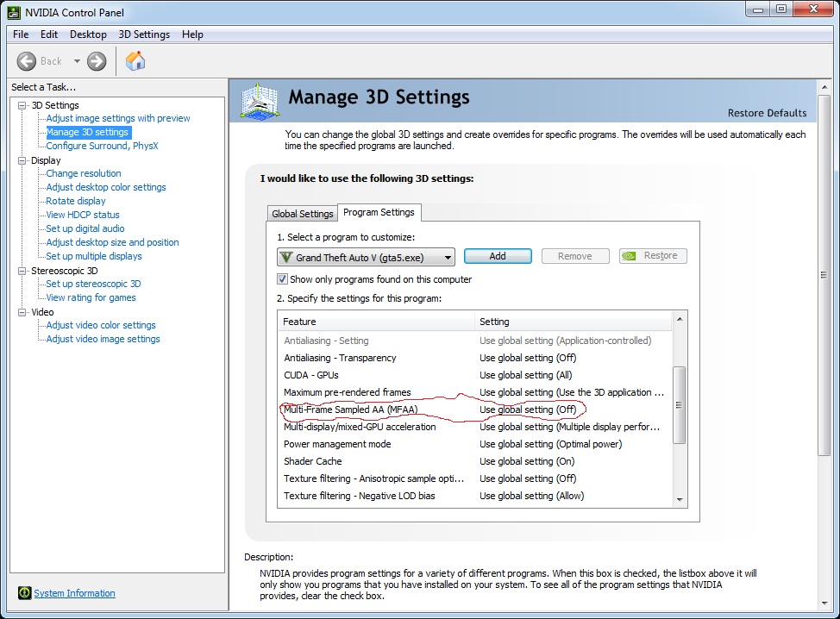This screenshot has height=619, width=840.
Task: Select Maximum pre-rendered frames row
Action: tap(474, 392)
